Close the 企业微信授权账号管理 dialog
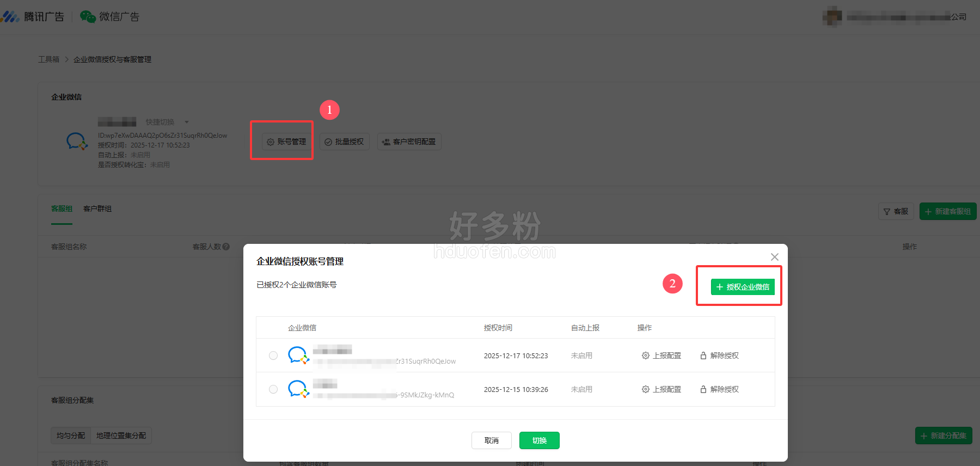 point(774,257)
